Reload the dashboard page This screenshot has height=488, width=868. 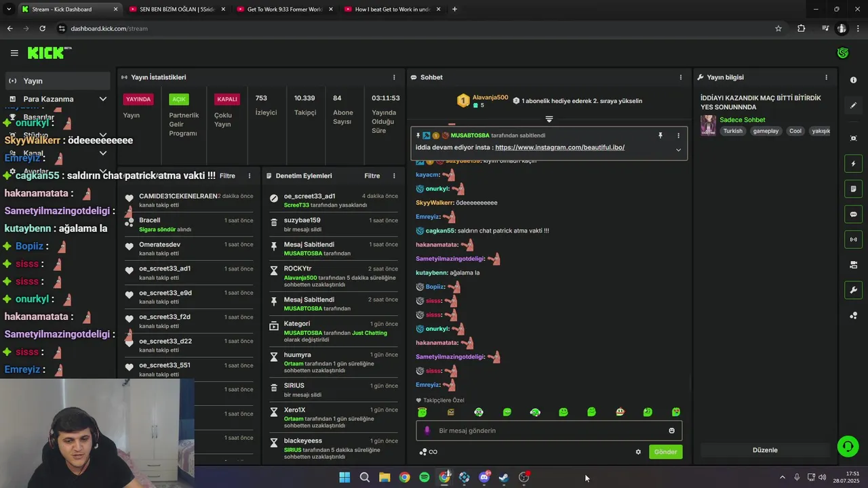click(42, 28)
